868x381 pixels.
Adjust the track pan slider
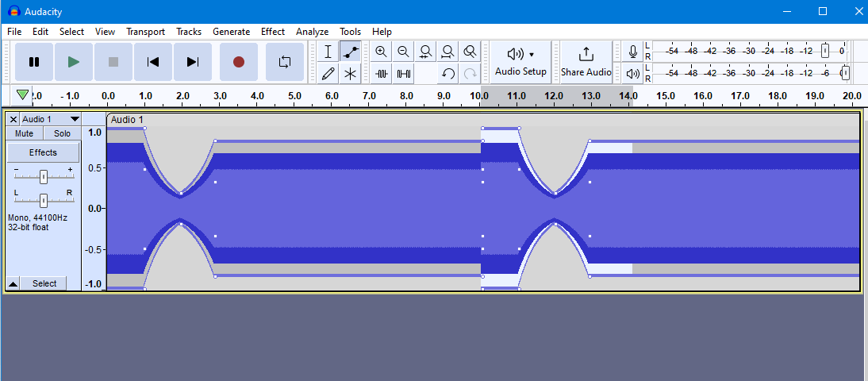43,201
